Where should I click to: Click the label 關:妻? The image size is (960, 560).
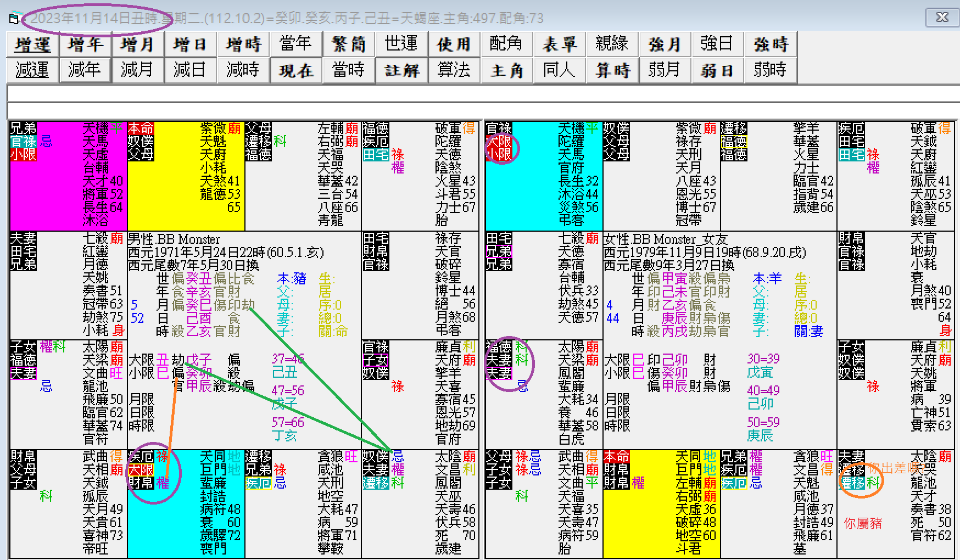809,331
